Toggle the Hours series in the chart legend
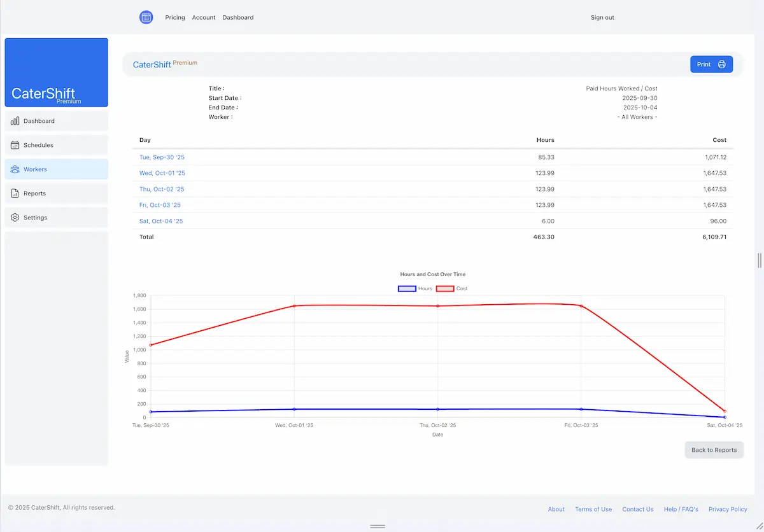This screenshot has height=532, width=764. coord(416,288)
